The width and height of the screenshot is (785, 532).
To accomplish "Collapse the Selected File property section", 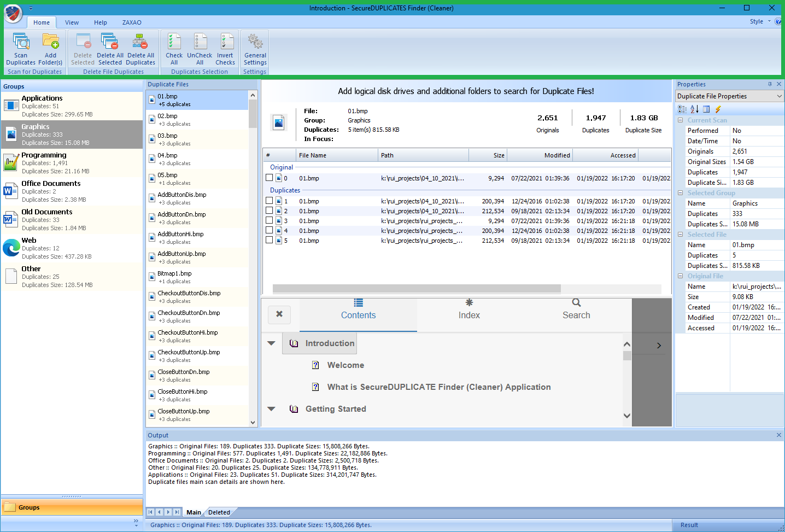I will [x=681, y=235].
